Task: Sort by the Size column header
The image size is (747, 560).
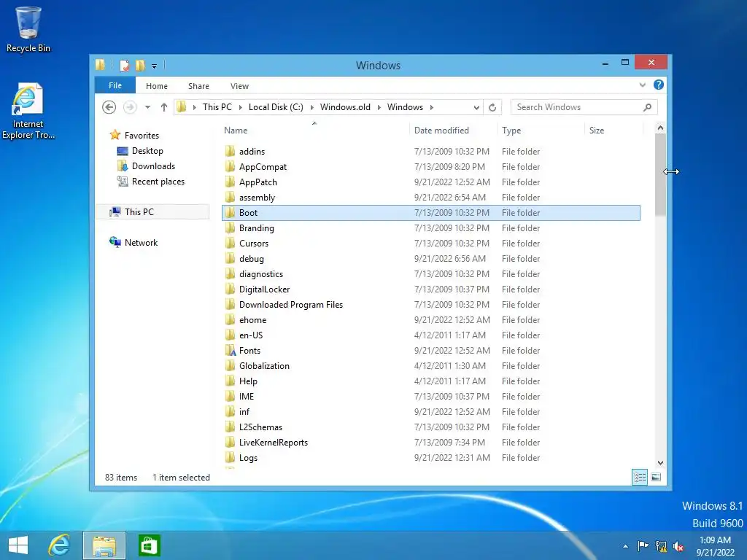Action: click(597, 131)
